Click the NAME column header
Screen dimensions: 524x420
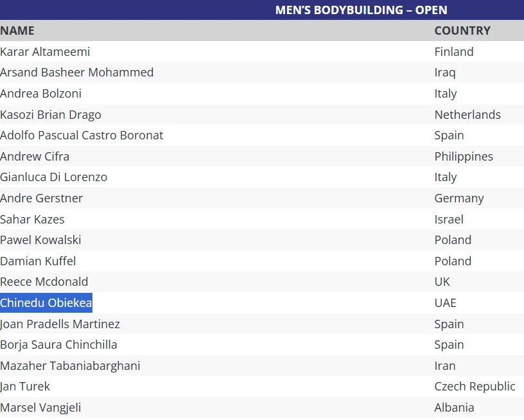(17, 30)
